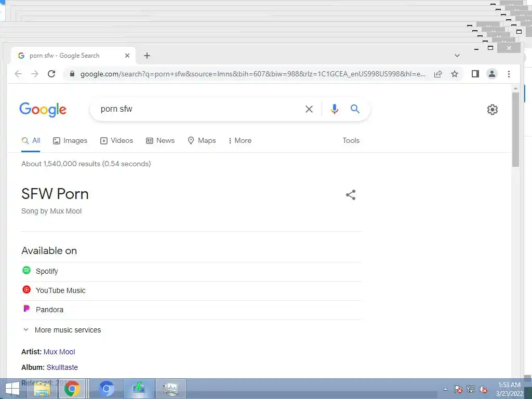Open the Windows Start menu
Image resolution: width=532 pixels, height=399 pixels.
(x=12, y=389)
